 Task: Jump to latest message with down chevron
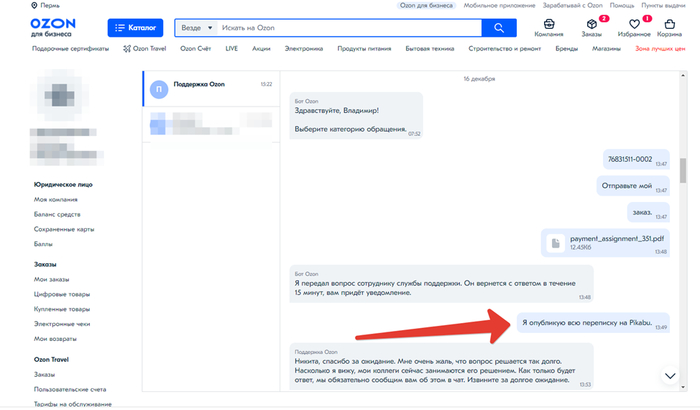tap(670, 376)
